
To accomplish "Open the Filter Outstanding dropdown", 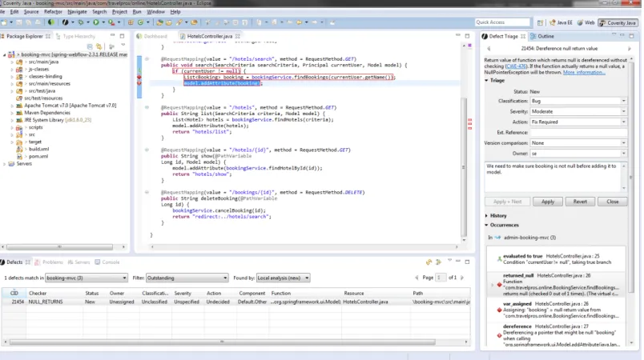I will [187, 278].
